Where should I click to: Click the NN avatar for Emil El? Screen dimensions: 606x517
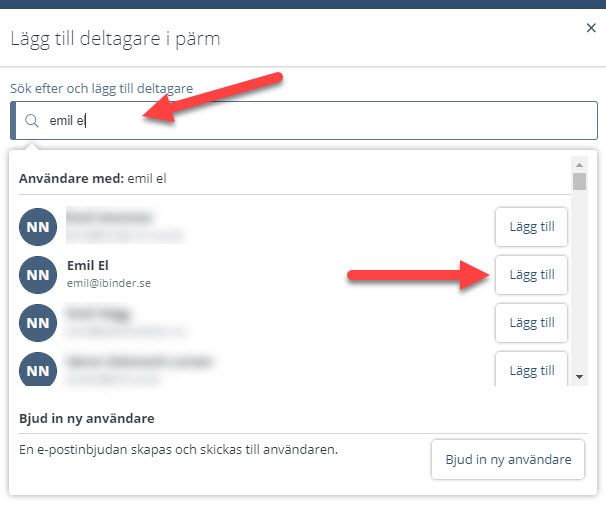point(38,275)
